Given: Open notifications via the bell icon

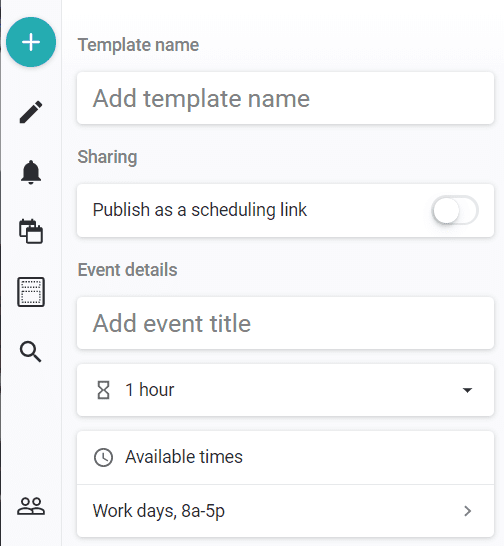Looking at the screenshot, I should pos(31,172).
